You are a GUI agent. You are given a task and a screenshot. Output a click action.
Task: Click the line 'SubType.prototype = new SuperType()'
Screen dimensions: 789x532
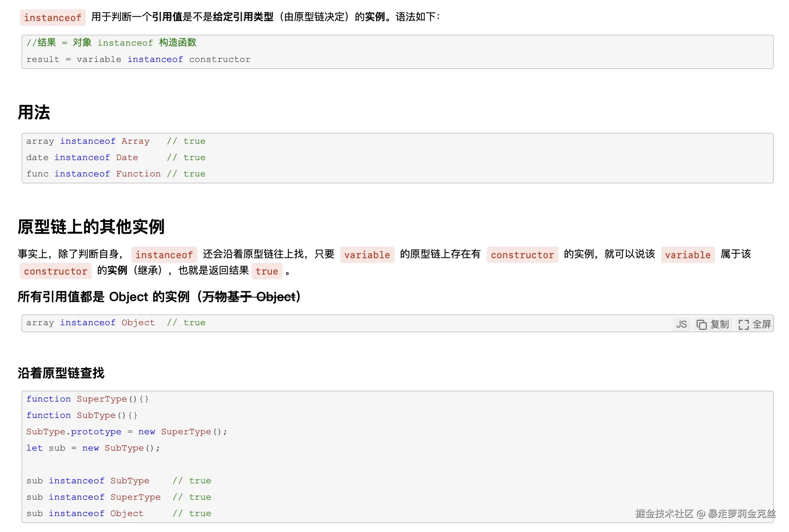click(x=126, y=432)
